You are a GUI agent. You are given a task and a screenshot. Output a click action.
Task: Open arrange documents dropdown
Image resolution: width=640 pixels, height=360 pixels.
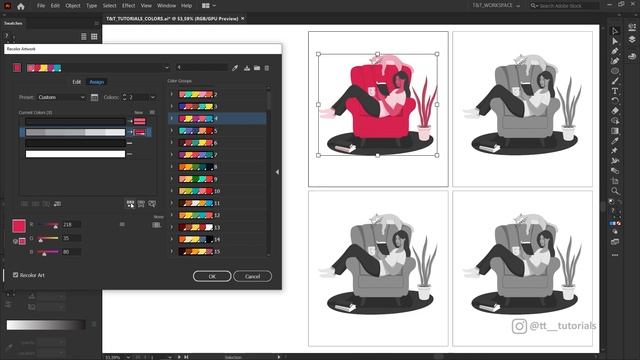tap(209, 6)
